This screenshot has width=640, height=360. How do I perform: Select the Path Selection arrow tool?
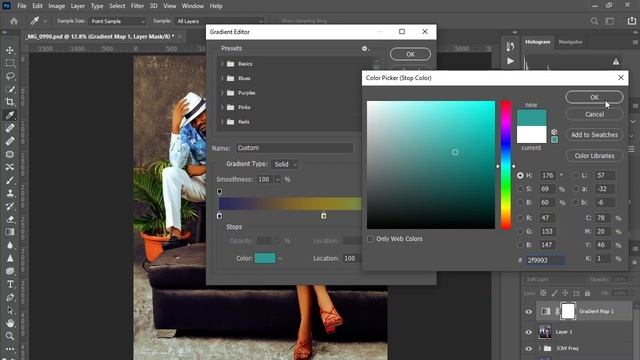tap(10, 311)
